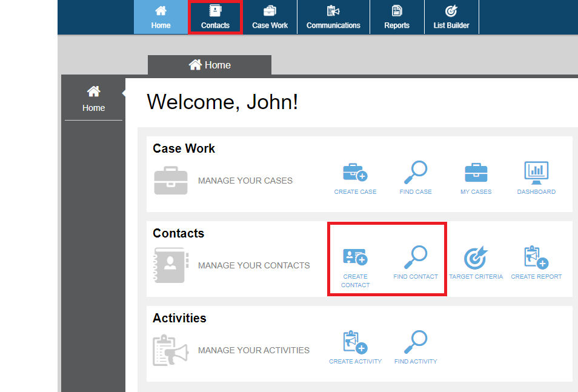The width and height of the screenshot is (578, 392).
Task: Open the Contacts menu in top navigation
Action: 215,17
